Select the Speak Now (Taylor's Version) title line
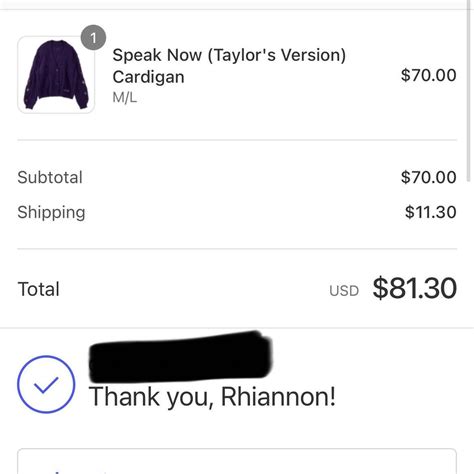Viewport: 474px width, 474px height. 229,55
